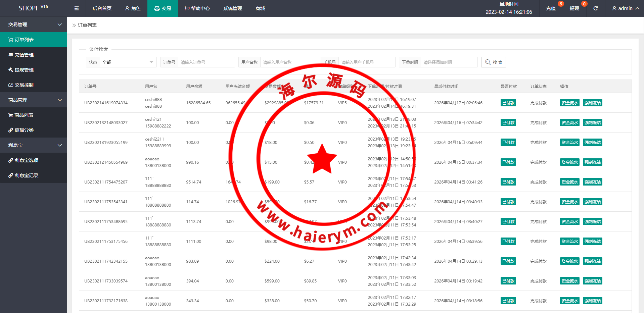Click the sidebar collapse hamburger icon
This screenshot has width=644, height=313.
point(77,8)
